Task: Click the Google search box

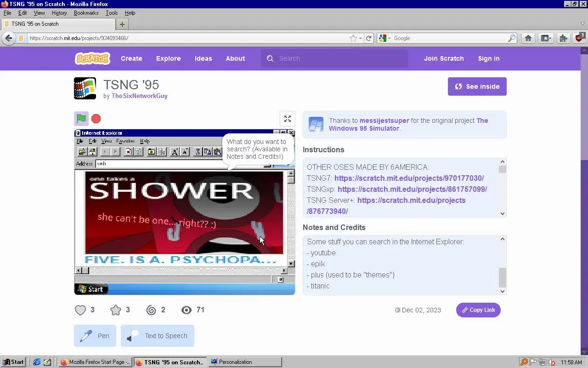Action: pyautogui.click(x=449, y=38)
